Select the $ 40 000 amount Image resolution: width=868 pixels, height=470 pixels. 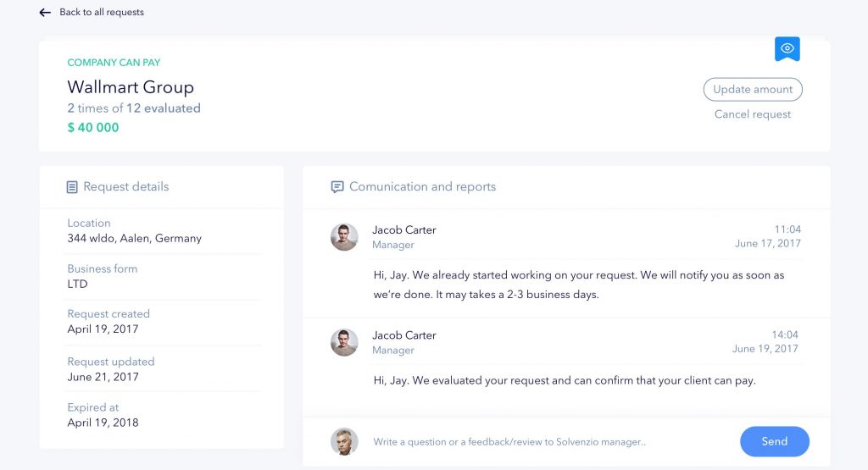pyautogui.click(x=93, y=128)
